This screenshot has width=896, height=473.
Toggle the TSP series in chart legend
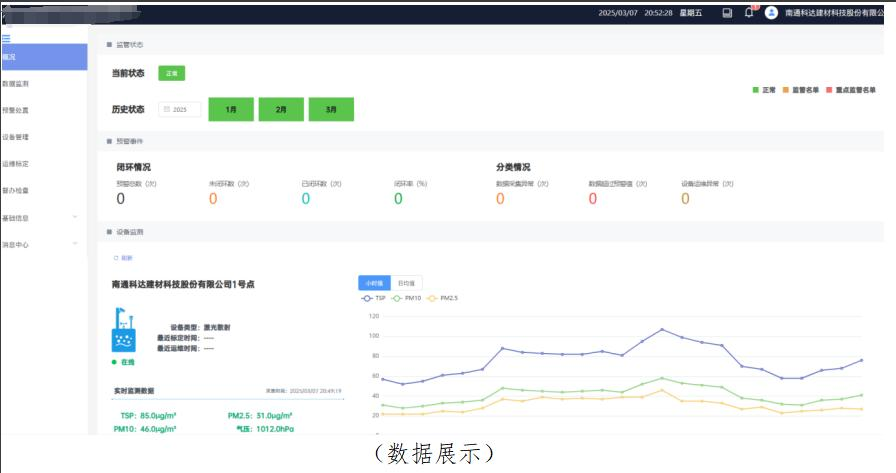point(374,298)
